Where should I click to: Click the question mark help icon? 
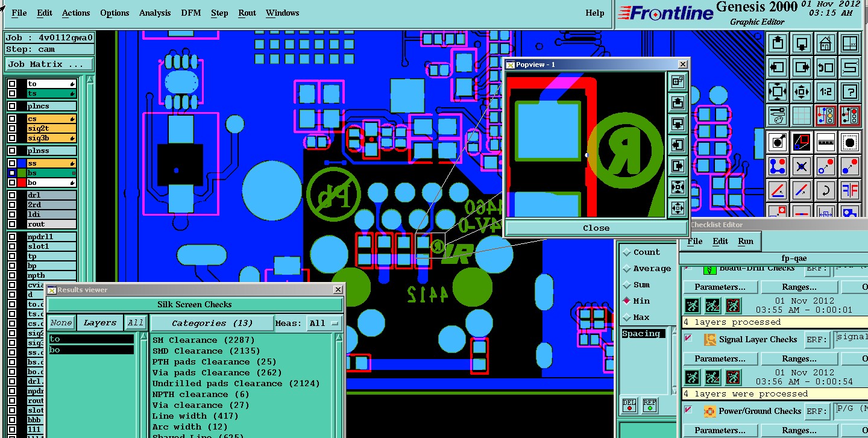(849, 92)
